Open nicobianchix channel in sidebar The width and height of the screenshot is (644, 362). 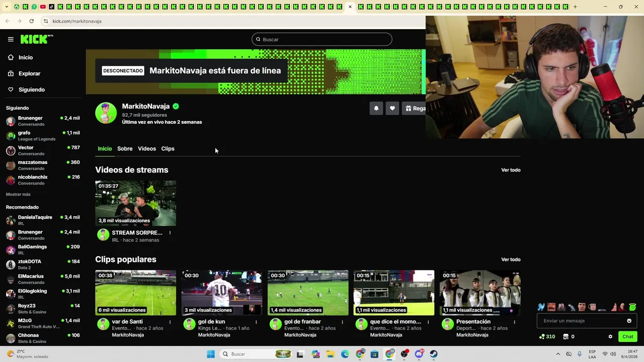[43, 180]
